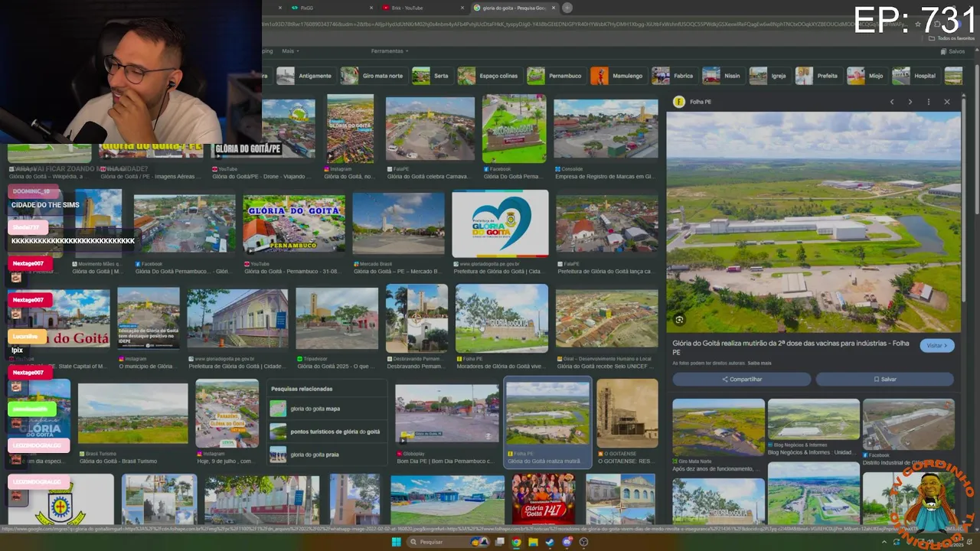Open the selected Folha PE aerial thumbnail in grid
The height and width of the screenshot is (551, 980).
click(x=547, y=414)
